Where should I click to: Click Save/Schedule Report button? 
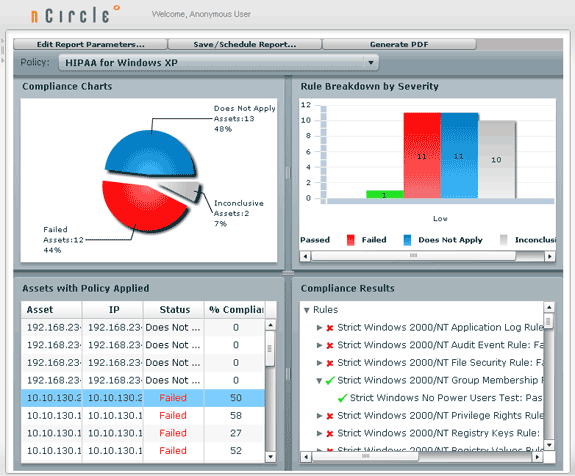click(245, 44)
